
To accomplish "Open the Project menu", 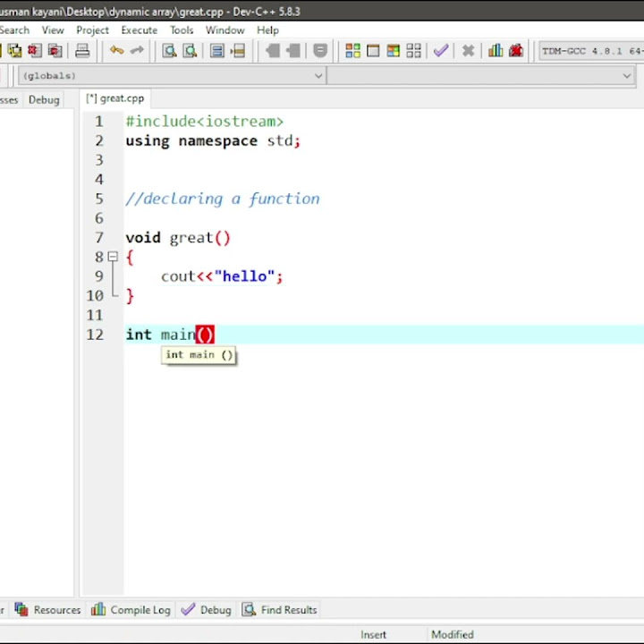I will 92,30.
